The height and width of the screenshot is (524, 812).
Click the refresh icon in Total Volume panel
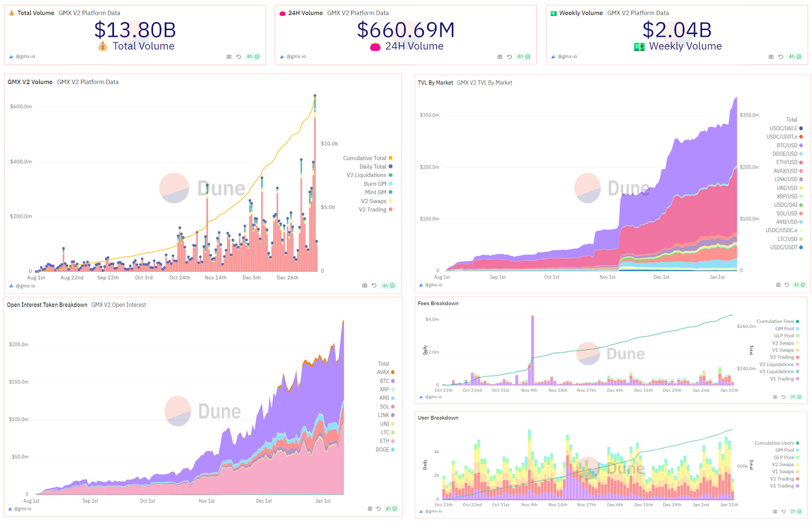[x=239, y=57]
